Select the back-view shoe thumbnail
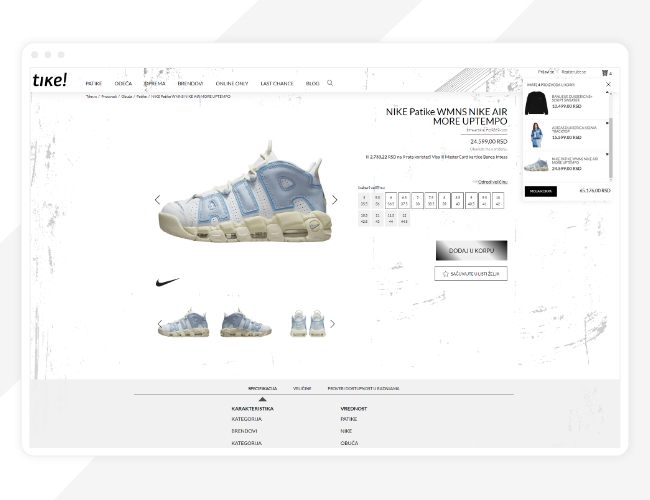This screenshot has width=650, height=500. click(x=307, y=323)
